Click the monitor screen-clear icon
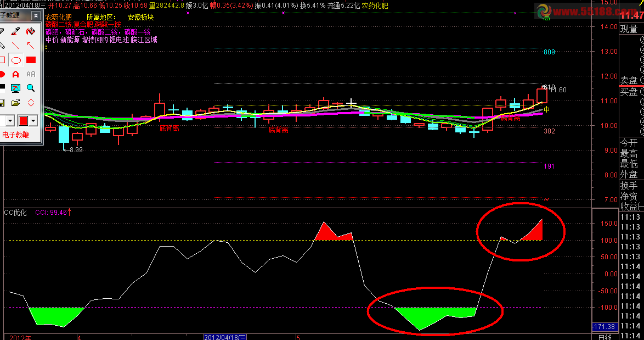The image size is (644, 340). 15,88
